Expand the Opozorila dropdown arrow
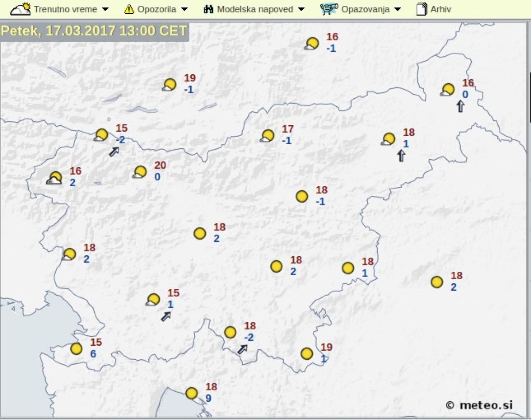The image size is (531, 420). pyautogui.click(x=185, y=9)
